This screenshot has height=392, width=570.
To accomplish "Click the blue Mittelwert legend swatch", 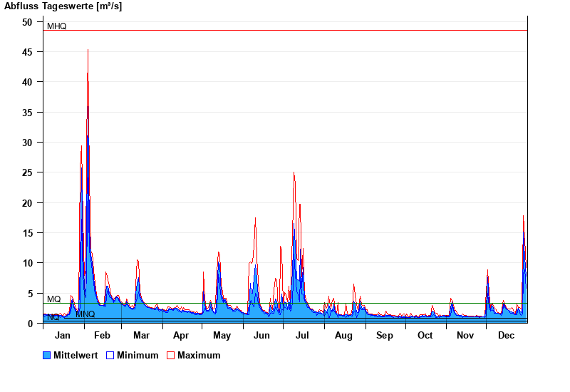I will (47, 355).
